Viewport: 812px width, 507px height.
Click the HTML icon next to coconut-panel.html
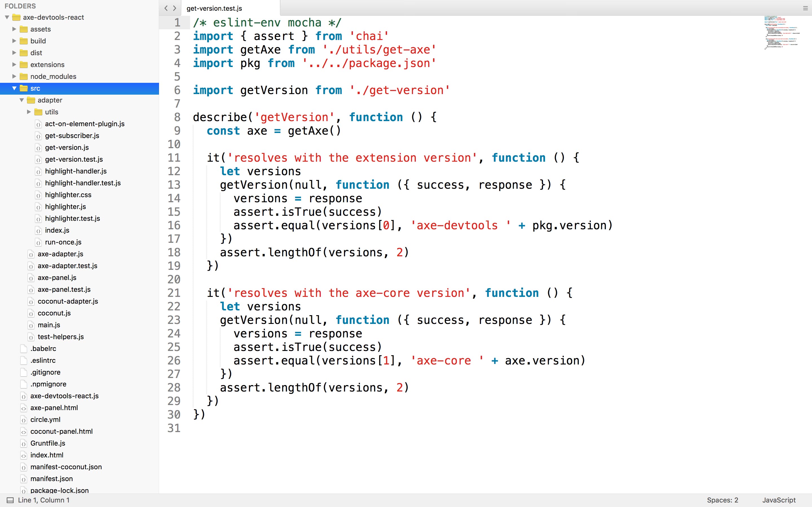point(24,431)
